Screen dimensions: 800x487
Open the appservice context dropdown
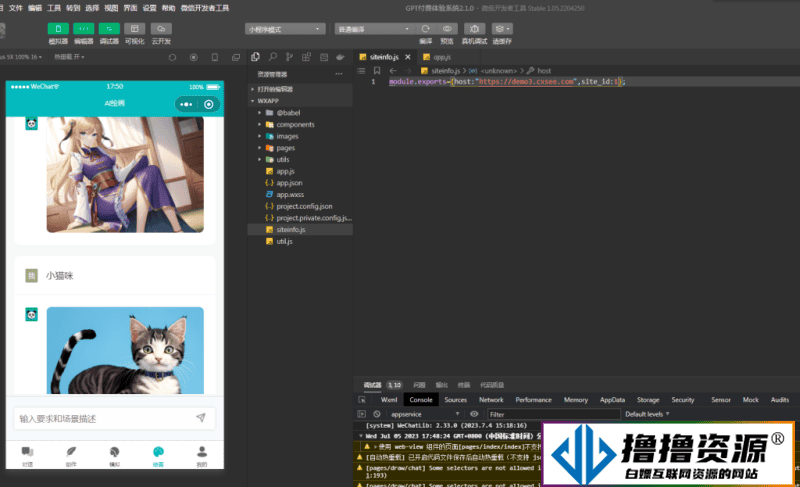click(424, 414)
